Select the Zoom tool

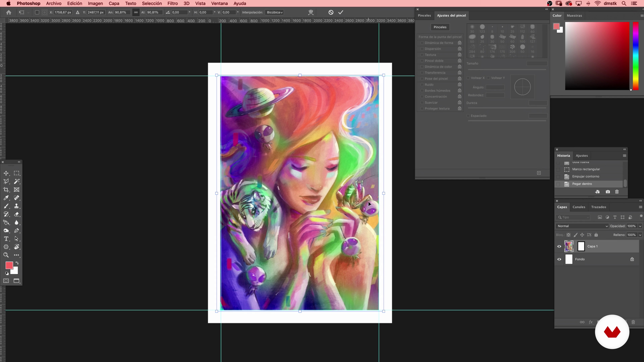pyautogui.click(x=6, y=255)
